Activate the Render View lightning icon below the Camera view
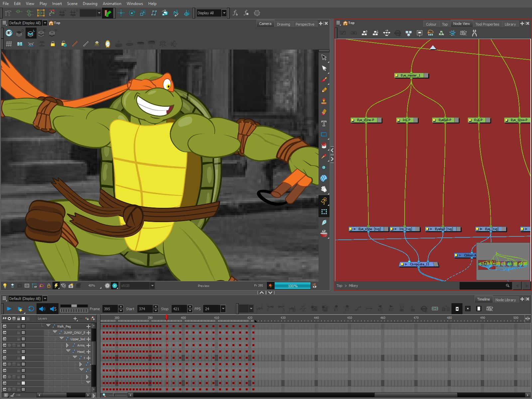532x399 pixels. pos(57,285)
